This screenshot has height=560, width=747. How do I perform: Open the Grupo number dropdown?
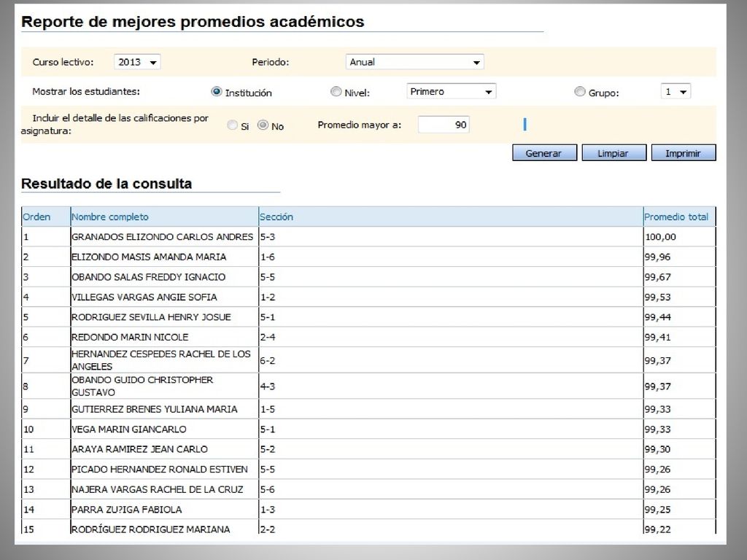click(676, 91)
